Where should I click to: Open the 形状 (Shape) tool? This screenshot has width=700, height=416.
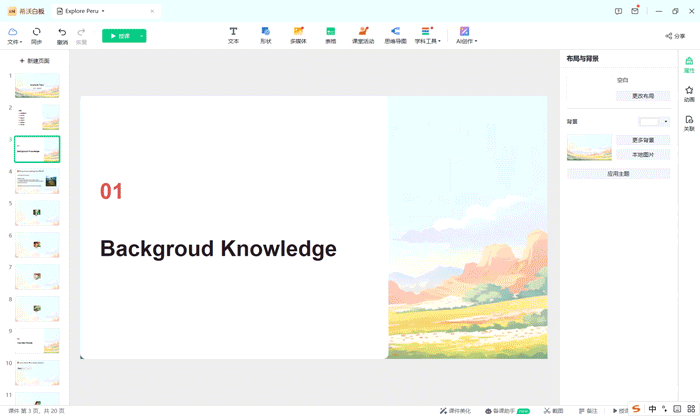[x=265, y=35]
